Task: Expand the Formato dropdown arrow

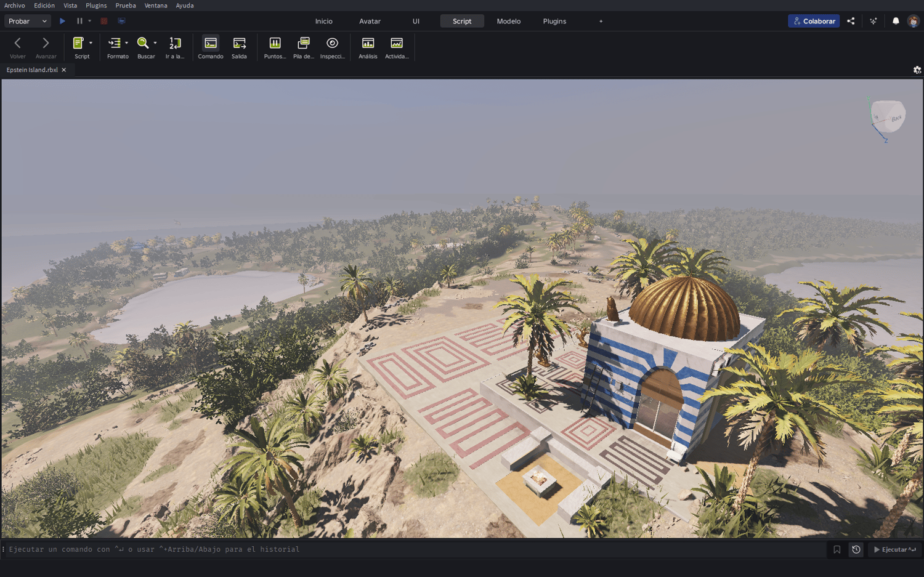Action: point(126,43)
